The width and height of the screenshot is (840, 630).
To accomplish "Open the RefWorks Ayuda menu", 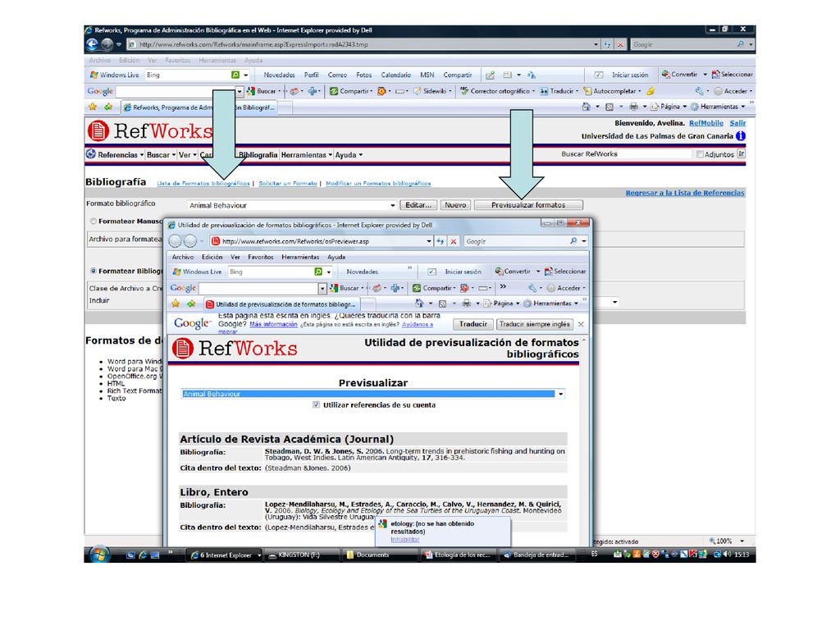I will pyautogui.click(x=349, y=155).
